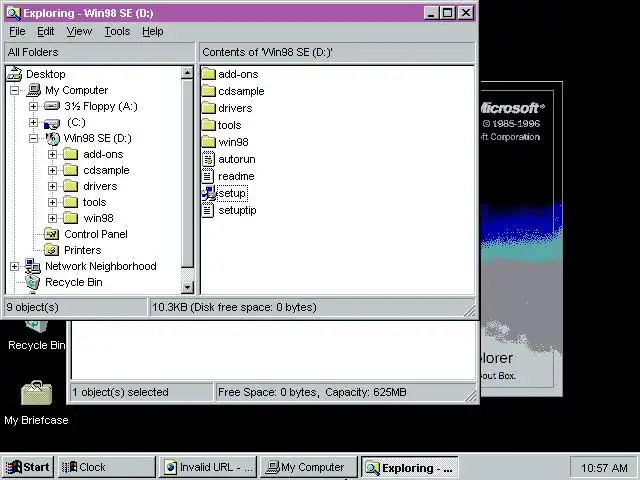Click My Briefcase desktop icon
The width and height of the screenshot is (640, 480).
click(x=36, y=393)
